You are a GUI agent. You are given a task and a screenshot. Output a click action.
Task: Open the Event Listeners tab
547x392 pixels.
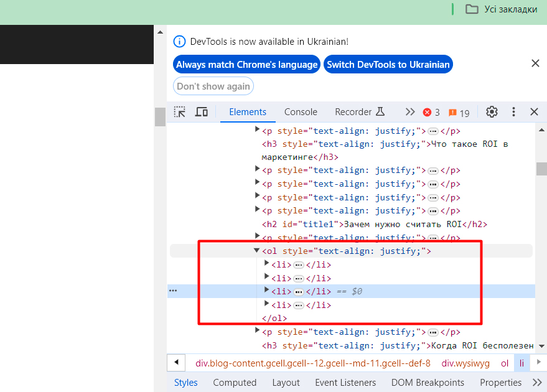[346, 383]
